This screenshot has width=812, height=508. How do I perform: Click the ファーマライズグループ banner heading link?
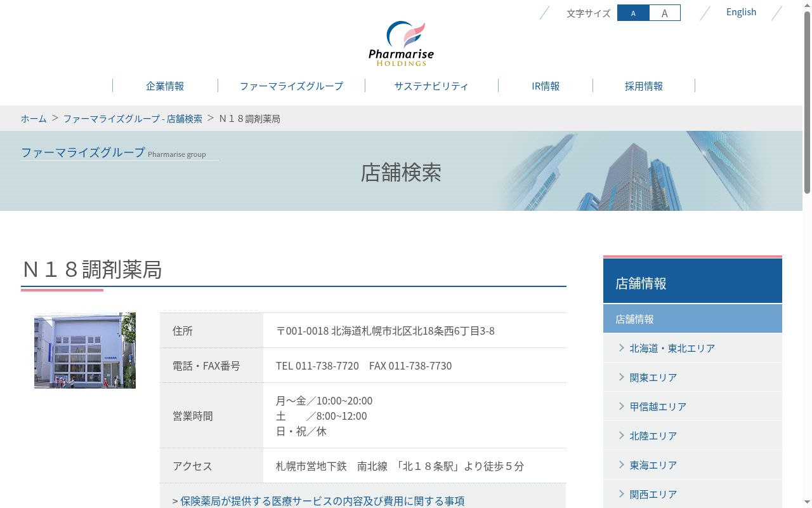coord(83,152)
